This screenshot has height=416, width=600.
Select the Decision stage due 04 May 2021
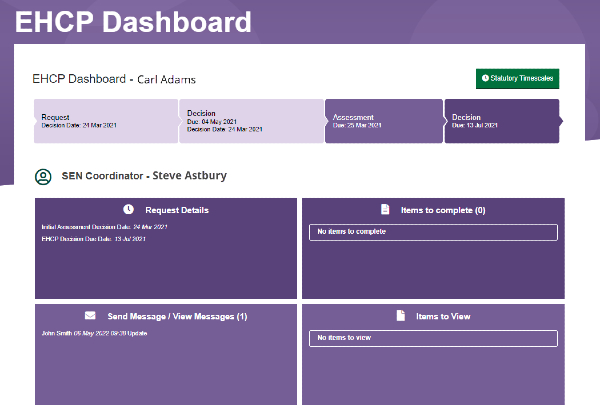(250, 121)
